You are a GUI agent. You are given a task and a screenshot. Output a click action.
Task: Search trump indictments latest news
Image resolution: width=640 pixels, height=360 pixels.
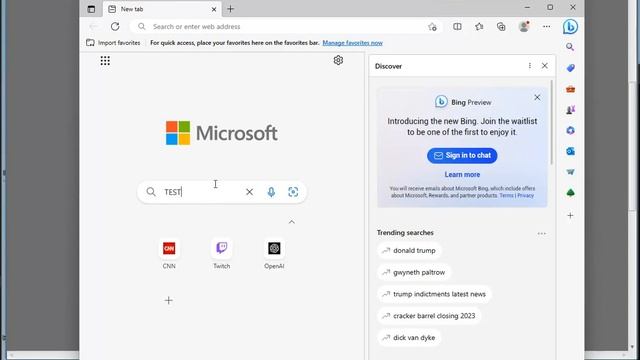click(434, 294)
